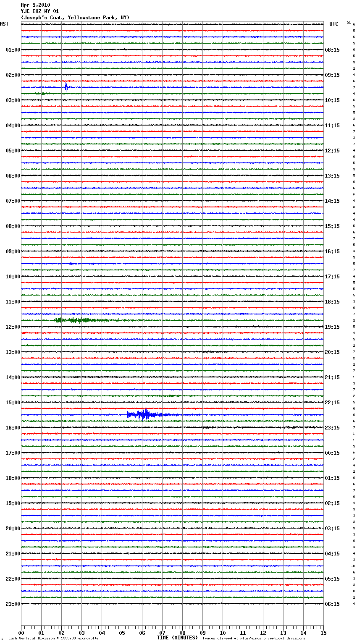Select the "15:00" MST time label

[x=13, y=403]
